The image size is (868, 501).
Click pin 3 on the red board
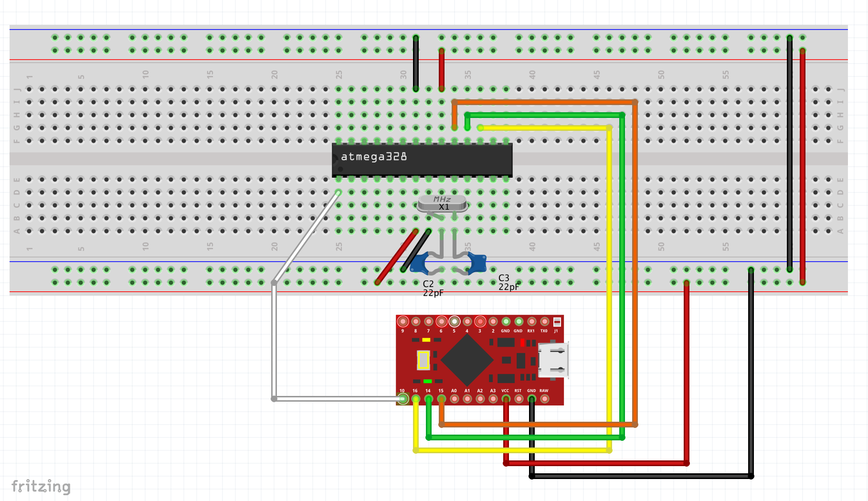pyautogui.click(x=480, y=322)
